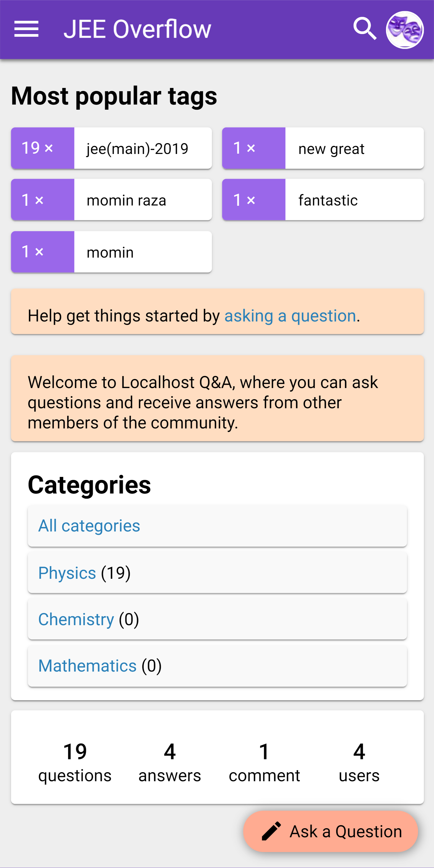Choose the fantastic tag
Screen dimensions: 434x868
[x=328, y=200]
